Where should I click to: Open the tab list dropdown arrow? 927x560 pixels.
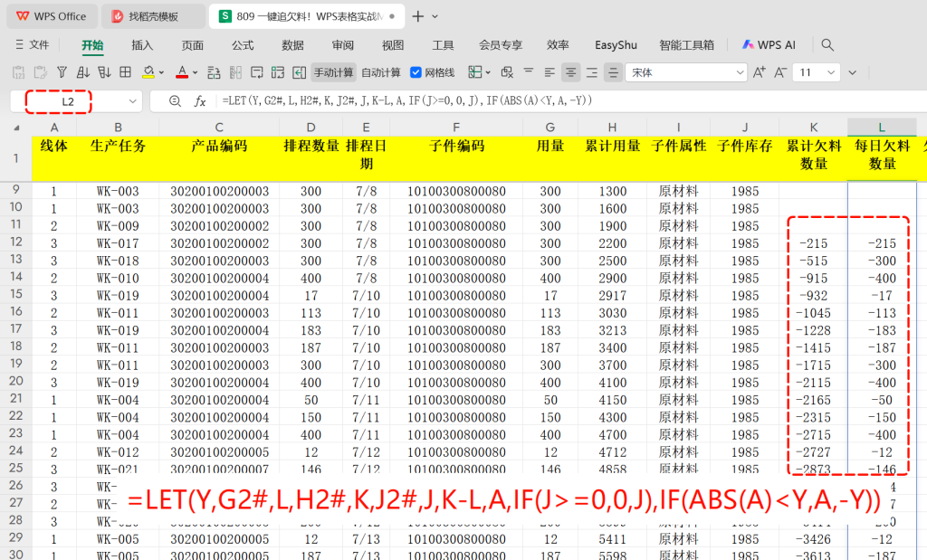[x=435, y=16]
